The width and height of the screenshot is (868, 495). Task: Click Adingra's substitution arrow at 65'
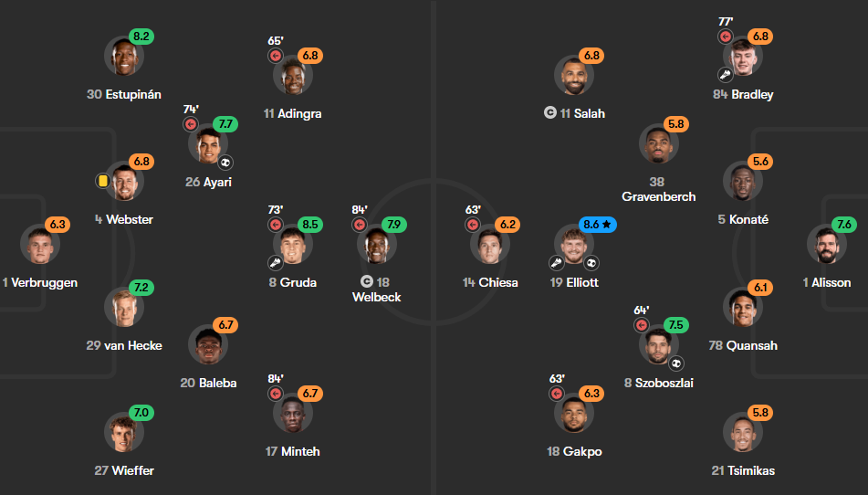(276, 56)
